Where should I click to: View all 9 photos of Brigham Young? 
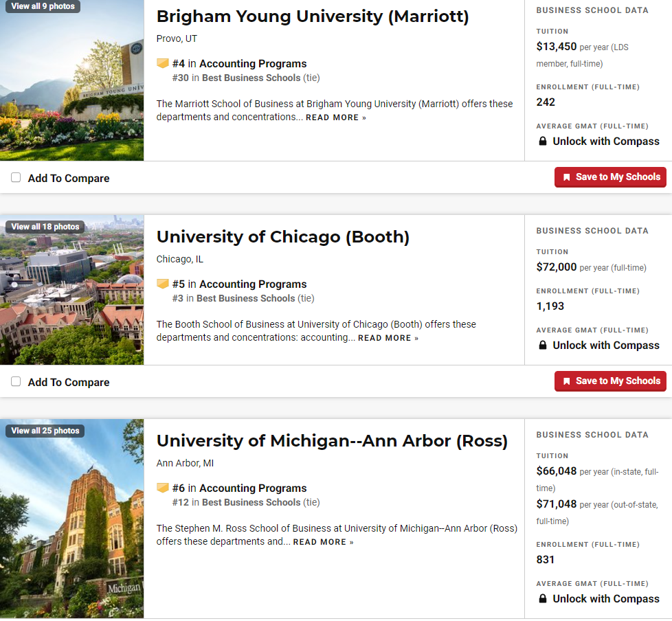(x=43, y=6)
